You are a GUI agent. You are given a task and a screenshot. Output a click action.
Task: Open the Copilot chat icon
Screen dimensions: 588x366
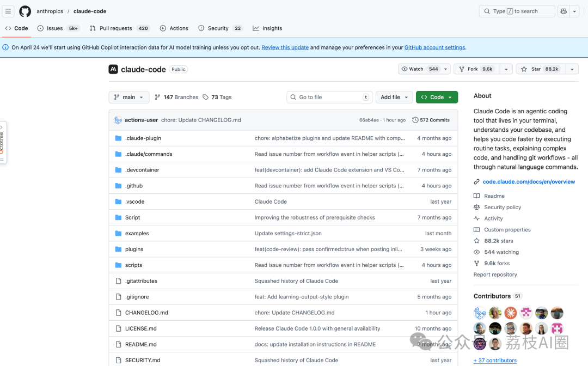[x=563, y=11]
